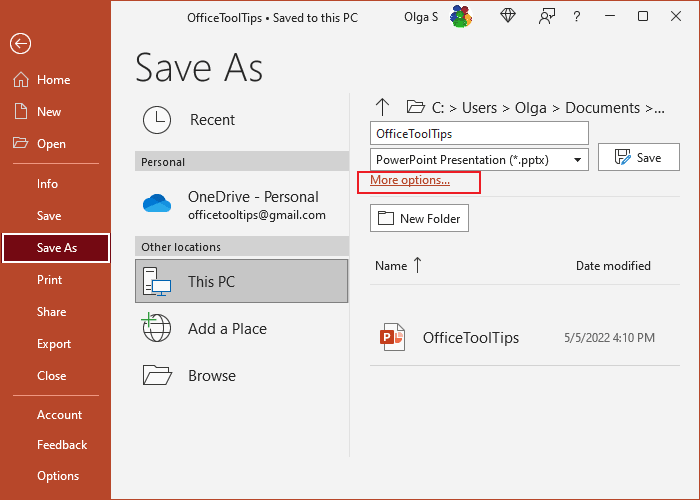This screenshot has height=500, width=700.
Task: Go to Export in sidebar
Action: [x=55, y=344]
